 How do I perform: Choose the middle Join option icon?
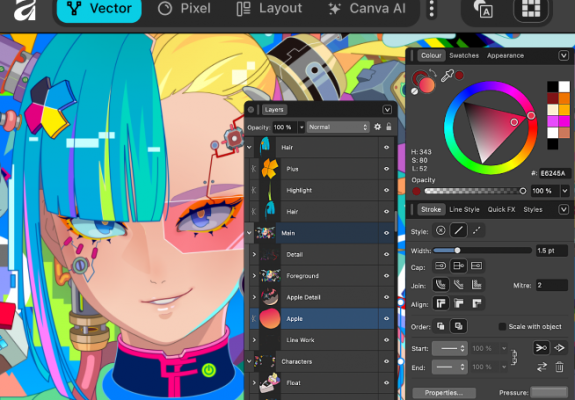pyautogui.click(x=458, y=285)
